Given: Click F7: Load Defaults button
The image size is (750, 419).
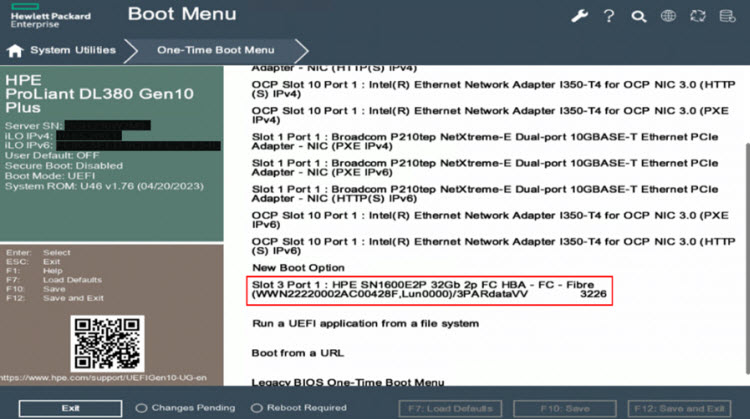Looking at the screenshot, I should click(449, 408).
